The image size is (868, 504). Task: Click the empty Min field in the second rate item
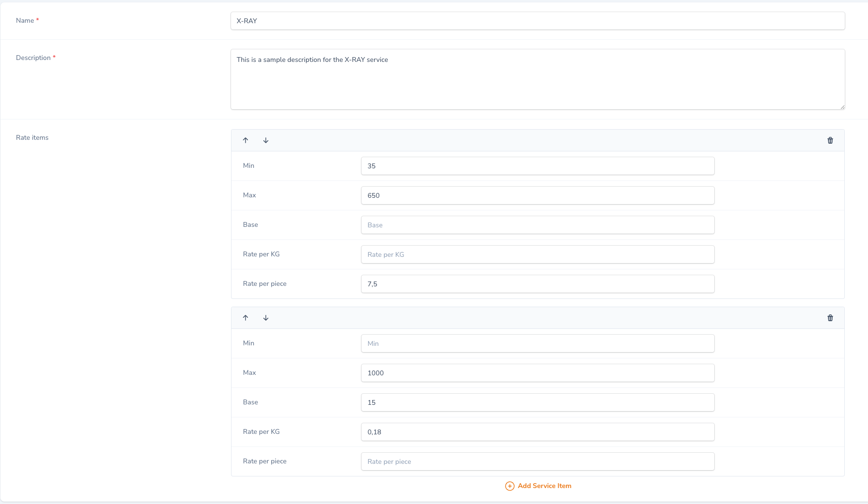tap(537, 343)
